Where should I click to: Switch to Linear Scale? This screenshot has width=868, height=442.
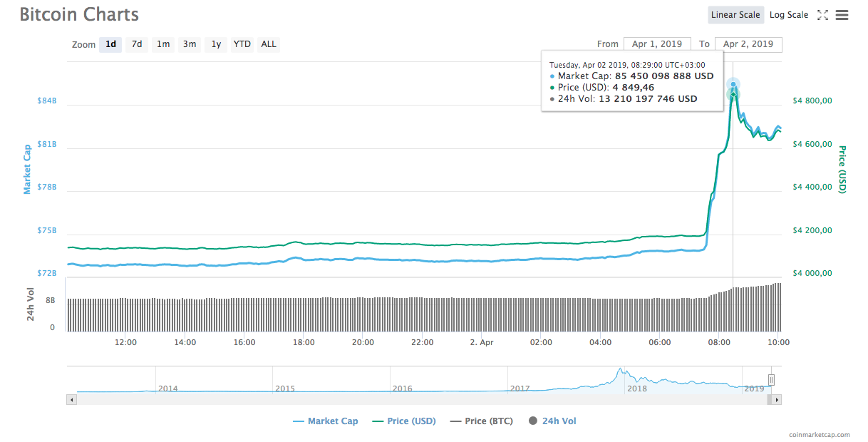pos(736,15)
